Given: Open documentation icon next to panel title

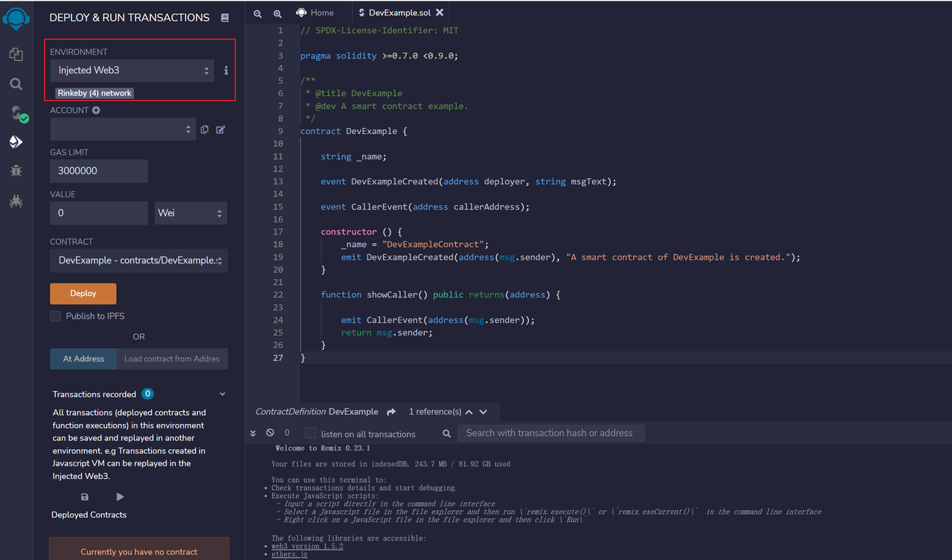Looking at the screenshot, I should click(x=225, y=18).
